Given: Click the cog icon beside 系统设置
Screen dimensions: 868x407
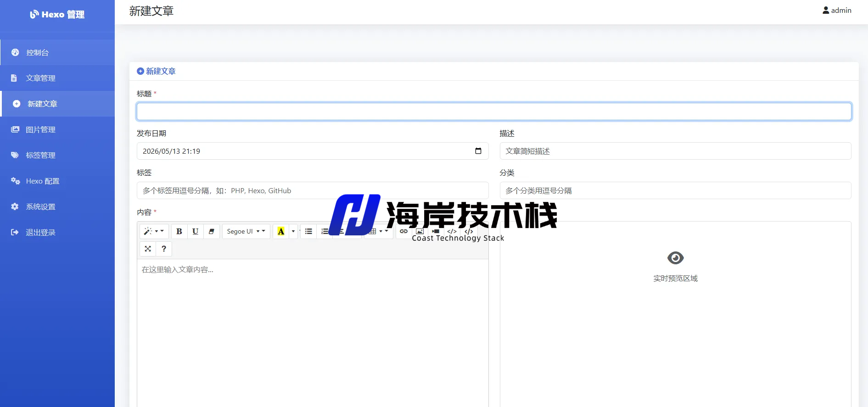Looking at the screenshot, I should [x=15, y=206].
